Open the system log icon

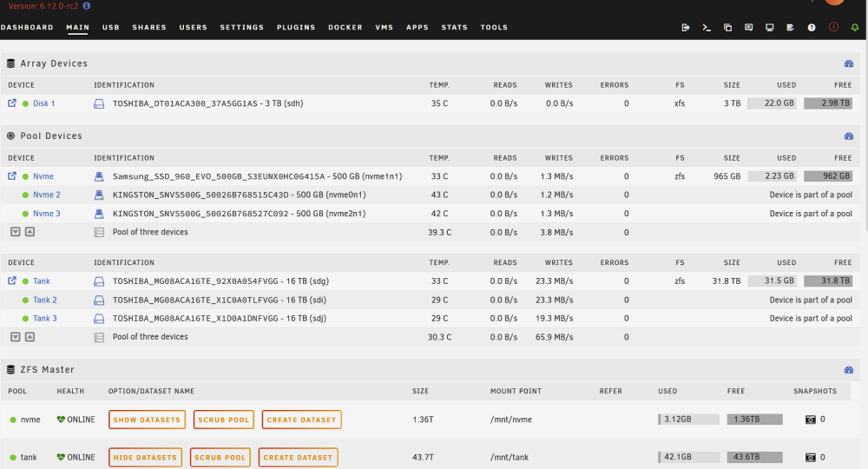pyautogui.click(x=791, y=27)
